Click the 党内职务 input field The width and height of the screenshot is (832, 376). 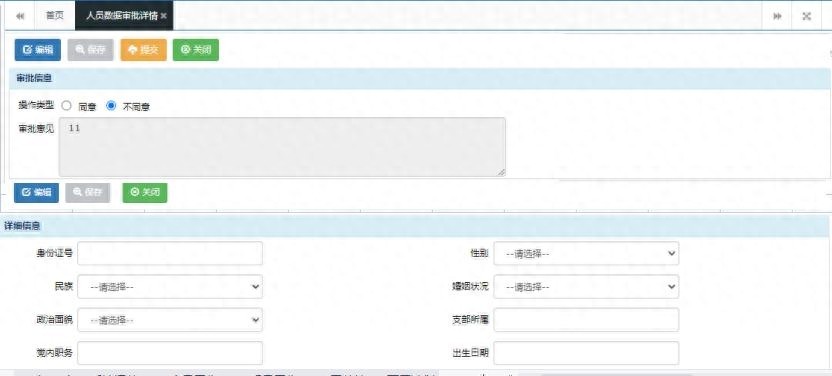click(170, 353)
